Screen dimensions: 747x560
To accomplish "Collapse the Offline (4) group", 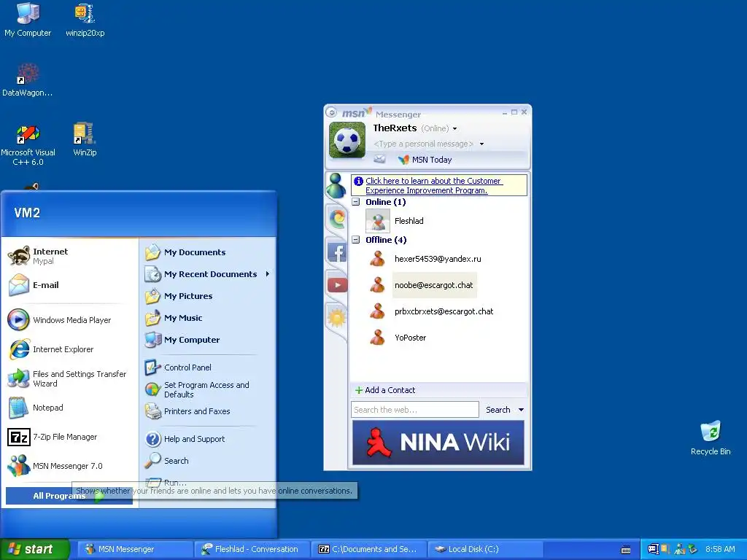I will (355, 239).
